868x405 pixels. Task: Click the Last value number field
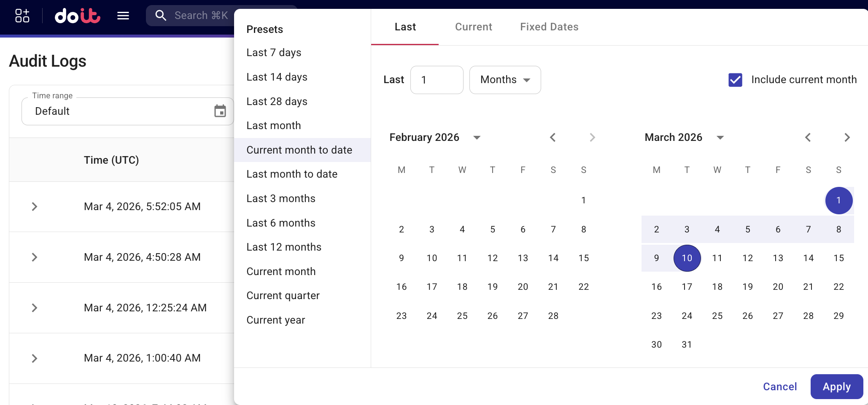[x=437, y=80]
